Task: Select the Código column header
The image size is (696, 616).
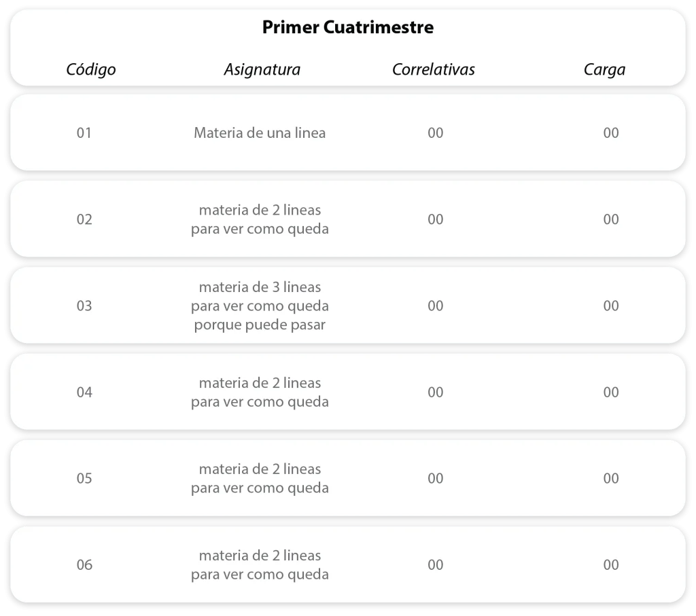Action: click(x=91, y=69)
